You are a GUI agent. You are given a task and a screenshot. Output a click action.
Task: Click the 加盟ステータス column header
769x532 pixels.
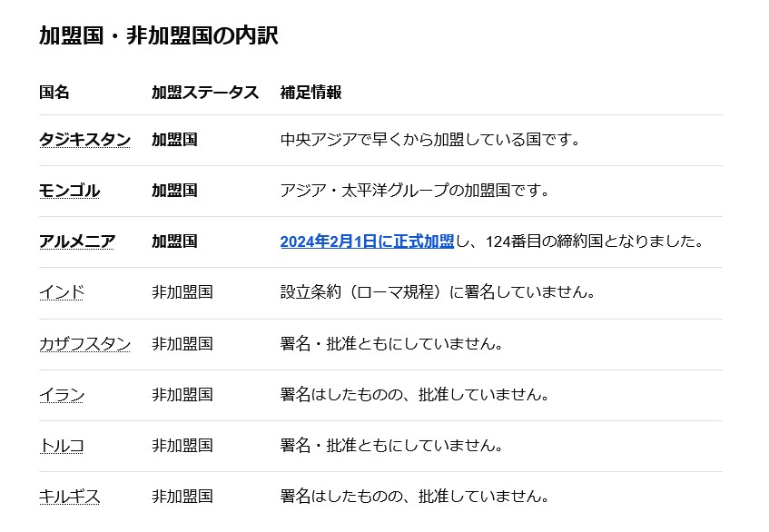[205, 93]
